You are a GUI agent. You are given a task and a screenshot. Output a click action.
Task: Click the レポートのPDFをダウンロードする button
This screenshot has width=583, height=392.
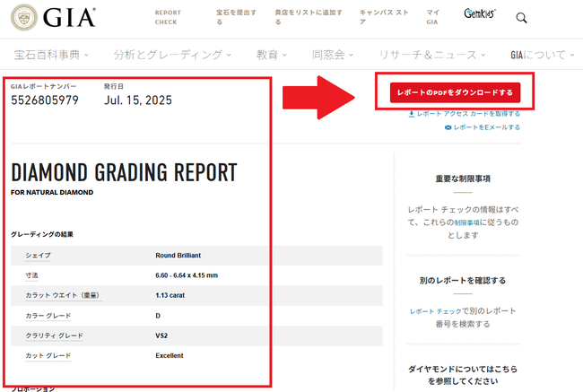[x=455, y=92]
